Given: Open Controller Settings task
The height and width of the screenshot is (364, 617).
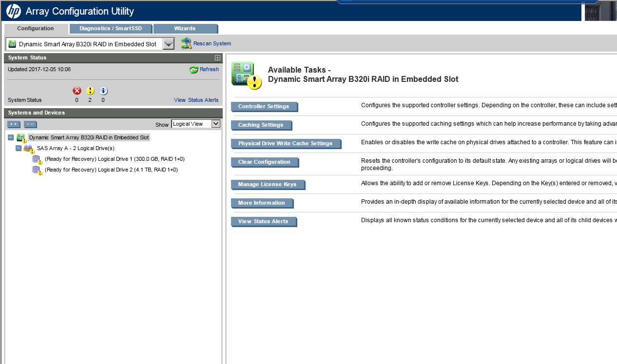Looking at the screenshot, I should click(264, 107).
